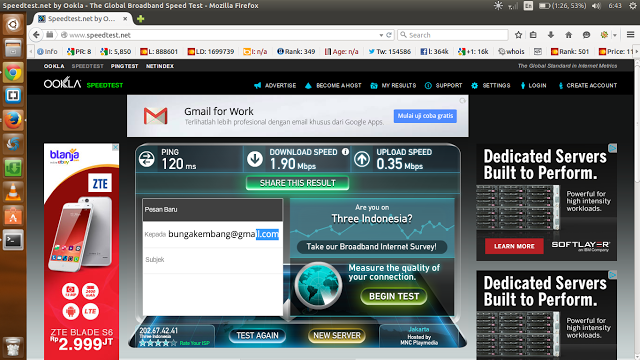Open a new tab with the plus icon

click(x=140, y=19)
